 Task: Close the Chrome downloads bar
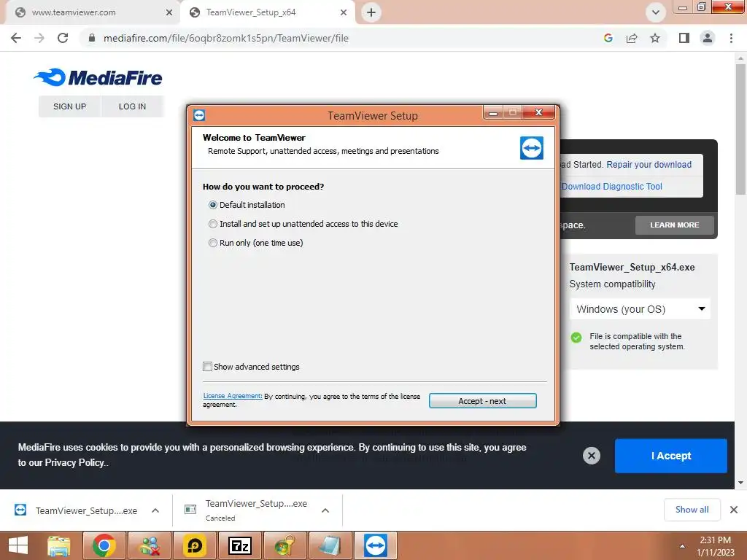(x=734, y=510)
